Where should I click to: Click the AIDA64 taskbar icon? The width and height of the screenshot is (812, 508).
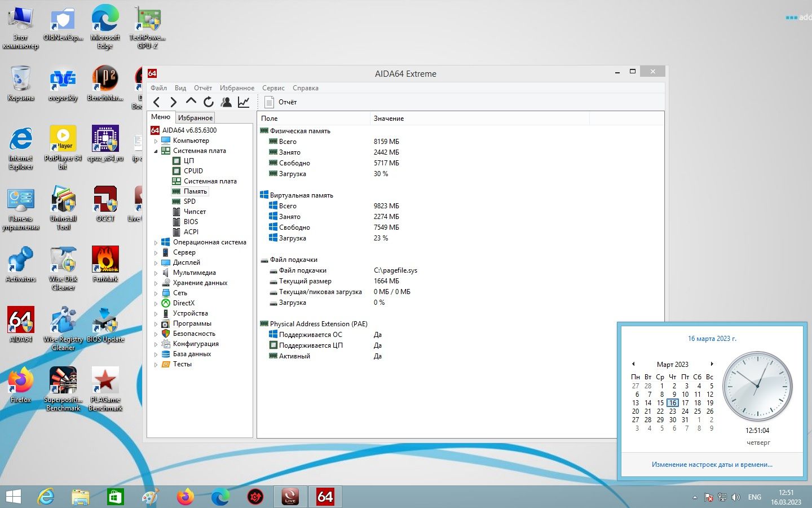325,497
